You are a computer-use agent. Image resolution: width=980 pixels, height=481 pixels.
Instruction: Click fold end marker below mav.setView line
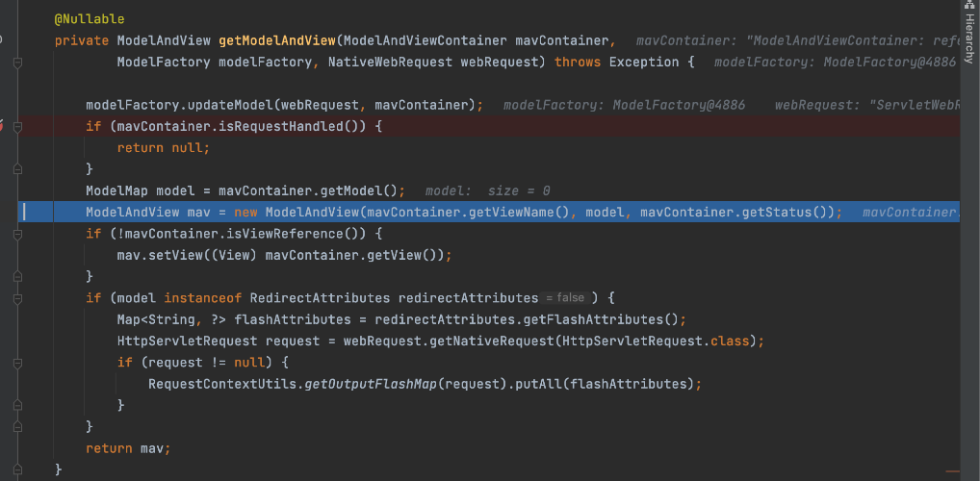(17, 277)
